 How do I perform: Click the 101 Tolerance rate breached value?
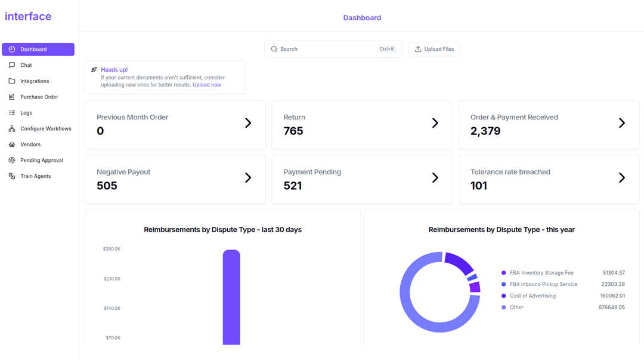[x=478, y=186]
